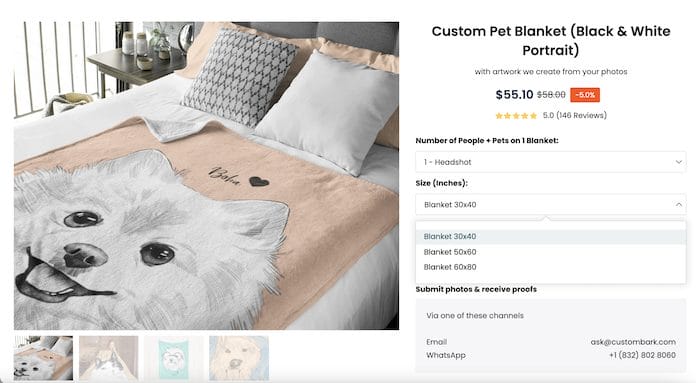View the second product thumbnail image

(x=109, y=358)
